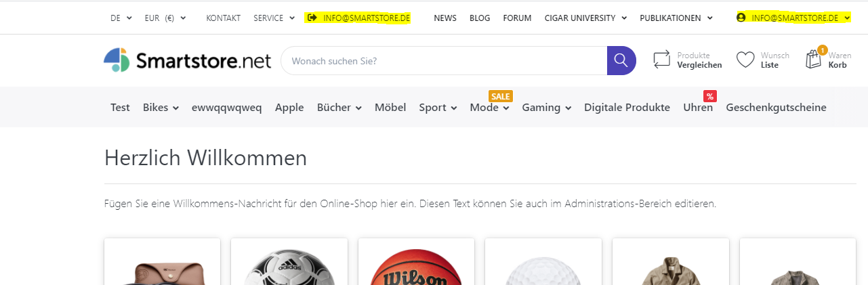Image resolution: width=868 pixels, height=285 pixels.
Task: Click the login arrow icon before INFO@SMARTSTORE.DE
Action: point(312,18)
